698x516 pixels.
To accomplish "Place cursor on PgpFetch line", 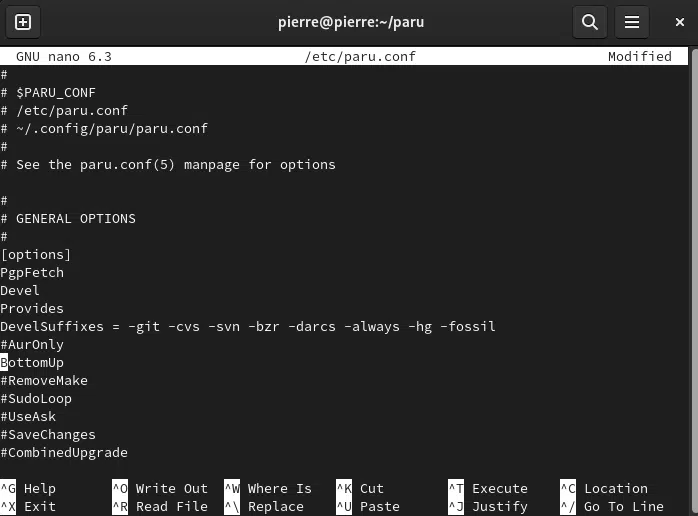I will pyautogui.click(x=32, y=272).
